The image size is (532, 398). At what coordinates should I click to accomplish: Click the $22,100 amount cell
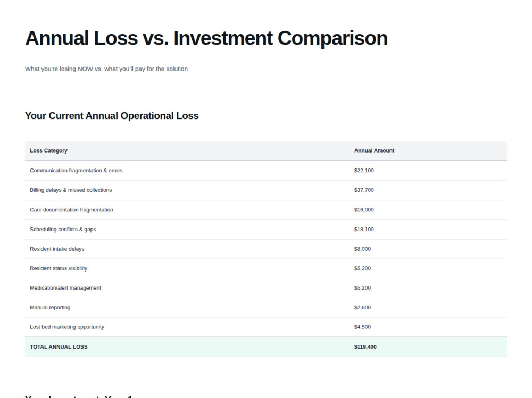pyautogui.click(x=364, y=171)
